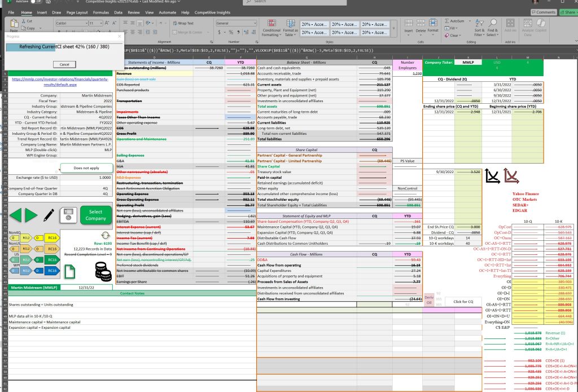
Task: Click the green RCL6 US tag
Action: 52,260
